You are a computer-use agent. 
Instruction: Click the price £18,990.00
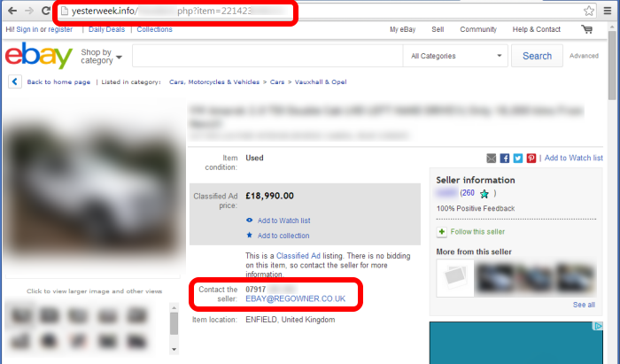(x=269, y=196)
